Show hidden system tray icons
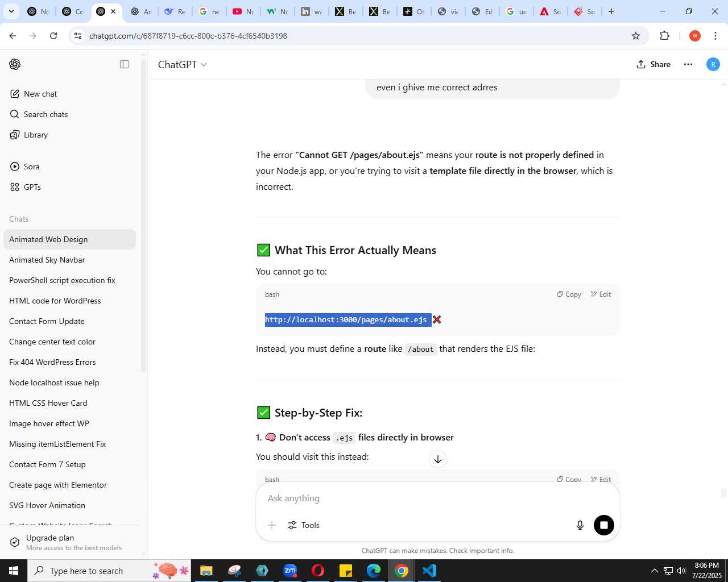The image size is (728, 582). click(x=654, y=571)
